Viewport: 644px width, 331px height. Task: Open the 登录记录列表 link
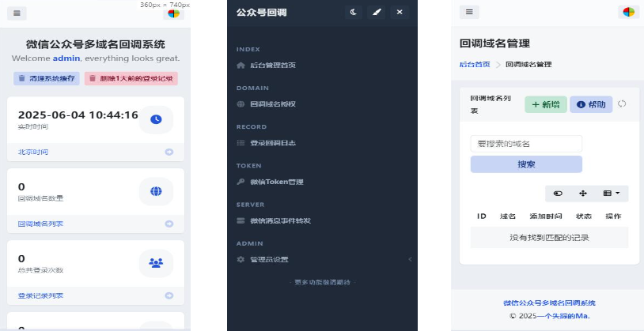(40, 295)
